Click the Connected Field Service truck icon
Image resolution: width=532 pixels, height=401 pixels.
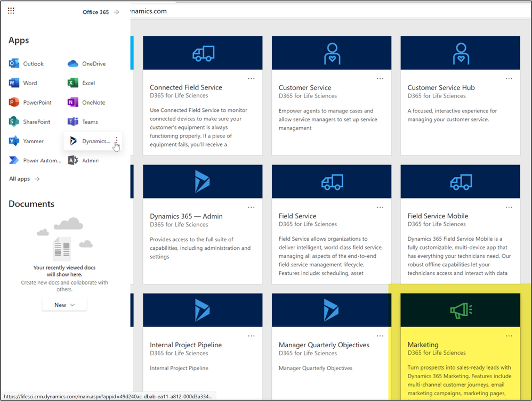tap(203, 54)
